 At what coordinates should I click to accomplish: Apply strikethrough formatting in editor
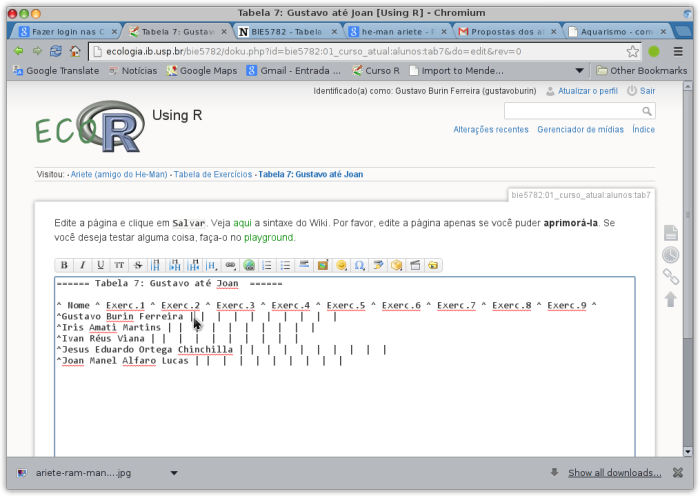138,265
